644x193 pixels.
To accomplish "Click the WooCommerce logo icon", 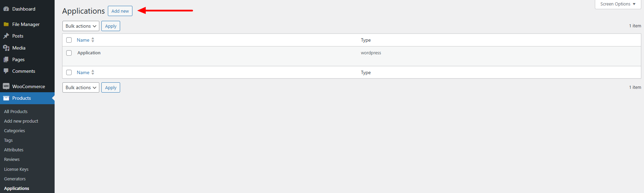I will pos(6,86).
